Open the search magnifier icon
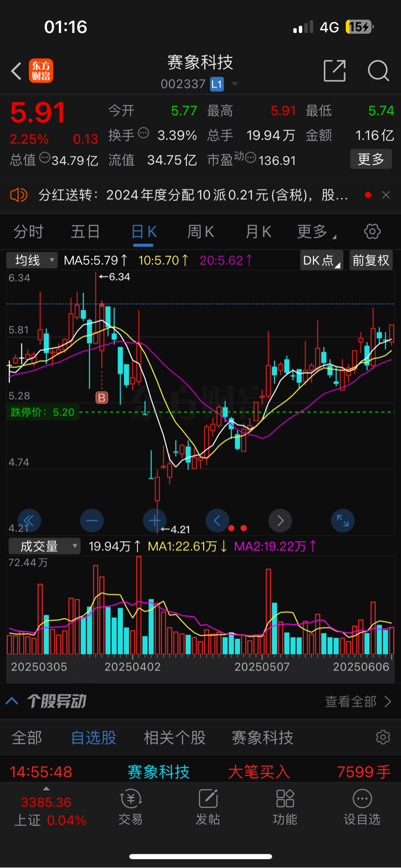This screenshot has height=868, width=401. [378, 70]
